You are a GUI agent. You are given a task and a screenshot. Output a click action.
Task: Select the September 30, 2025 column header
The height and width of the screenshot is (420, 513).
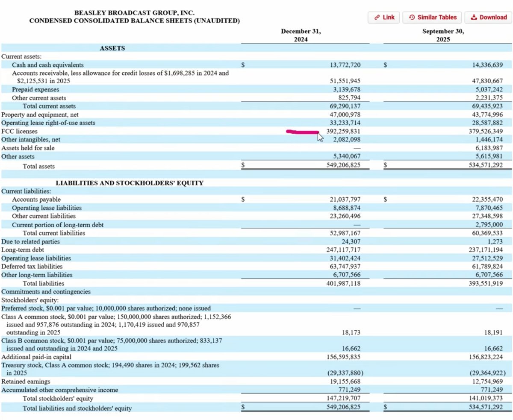pos(443,35)
